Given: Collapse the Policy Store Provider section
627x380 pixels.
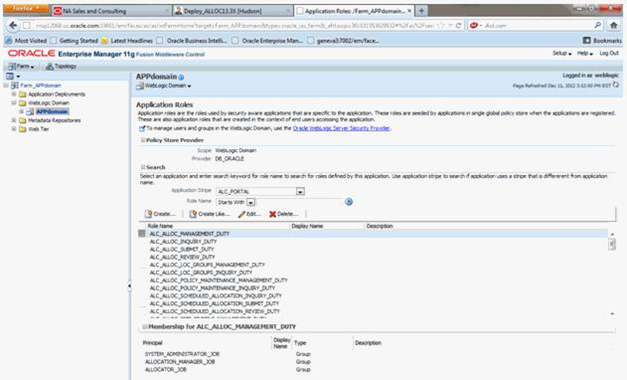Looking at the screenshot, I should [x=143, y=140].
